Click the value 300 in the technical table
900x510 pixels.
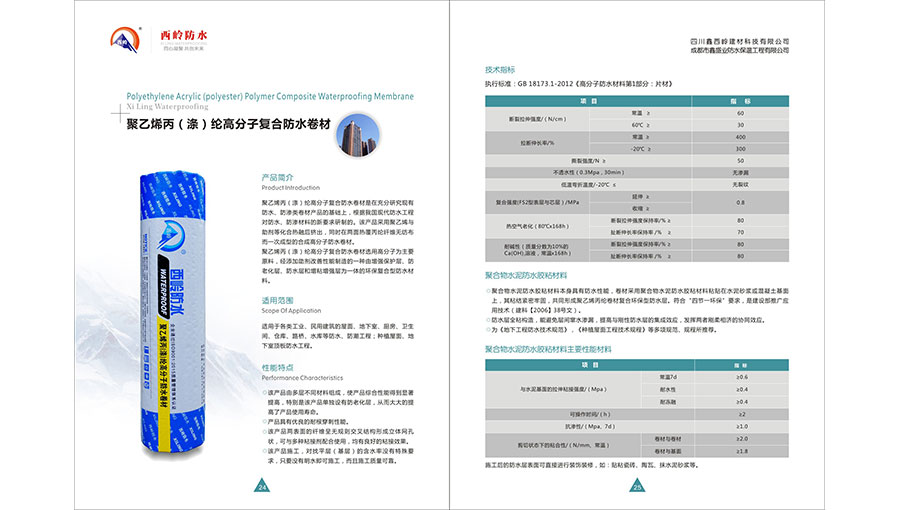click(740, 149)
